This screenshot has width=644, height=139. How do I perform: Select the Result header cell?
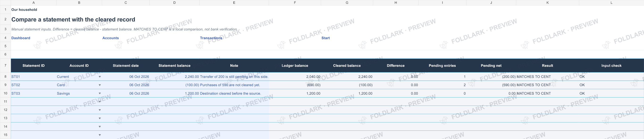coord(547,66)
